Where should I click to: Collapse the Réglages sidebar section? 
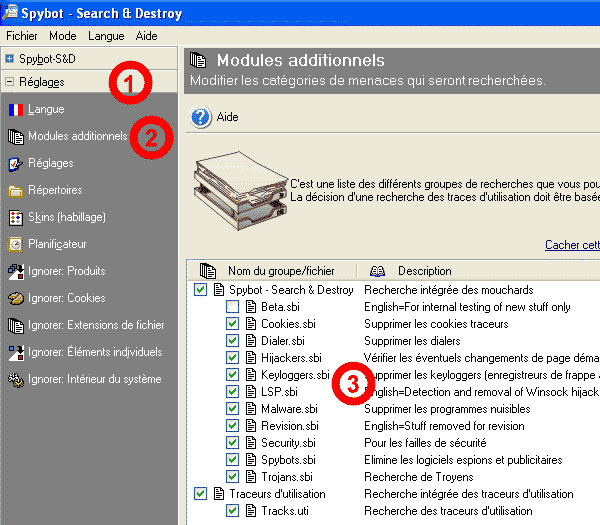click(10, 82)
